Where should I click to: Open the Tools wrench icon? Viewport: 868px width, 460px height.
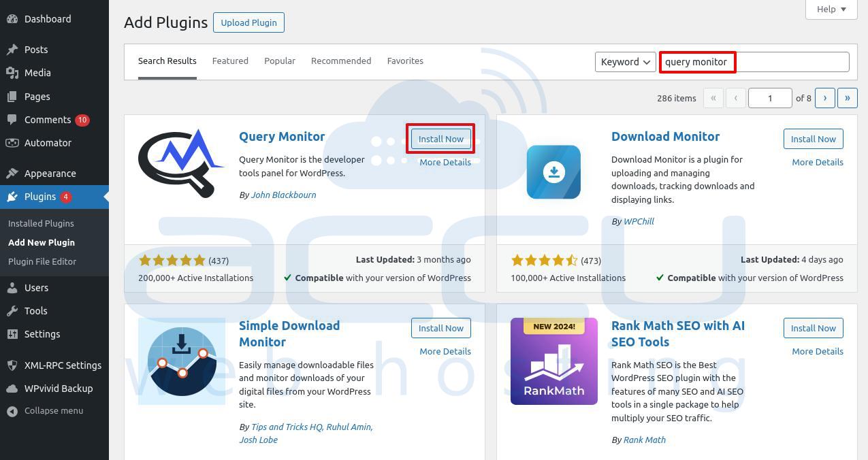(x=12, y=311)
